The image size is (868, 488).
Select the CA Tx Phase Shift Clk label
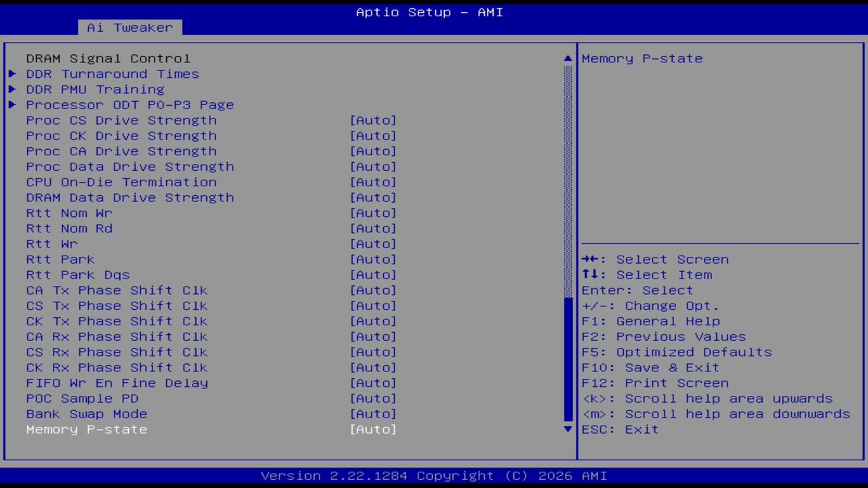coord(117,291)
